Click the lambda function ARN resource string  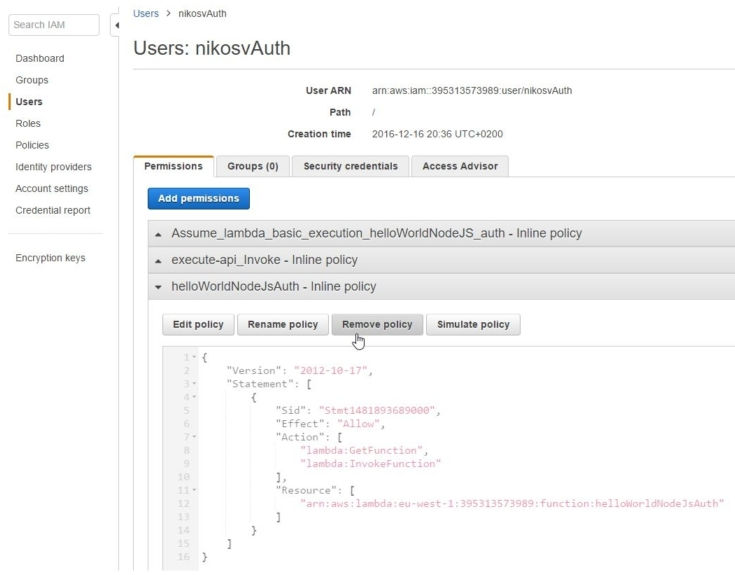[x=512, y=504]
